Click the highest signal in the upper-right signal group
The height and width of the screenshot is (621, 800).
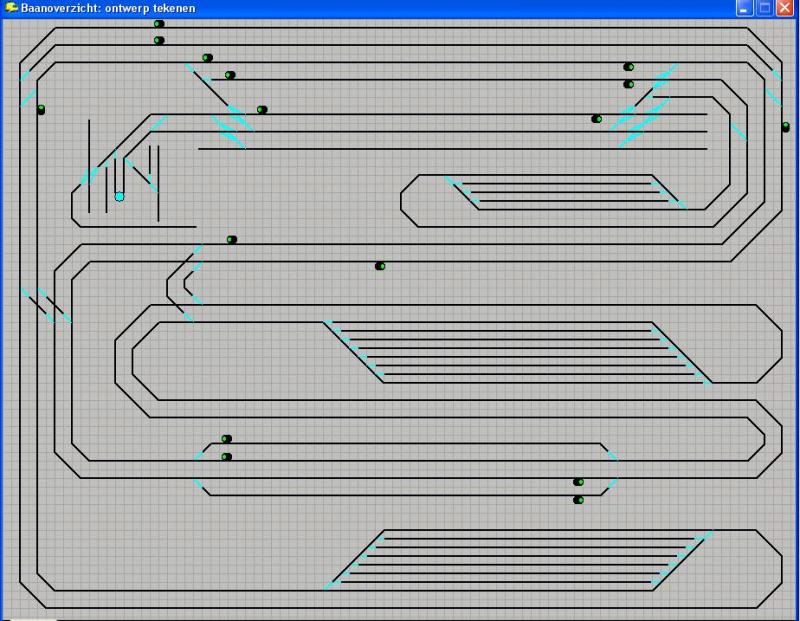click(628, 67)
